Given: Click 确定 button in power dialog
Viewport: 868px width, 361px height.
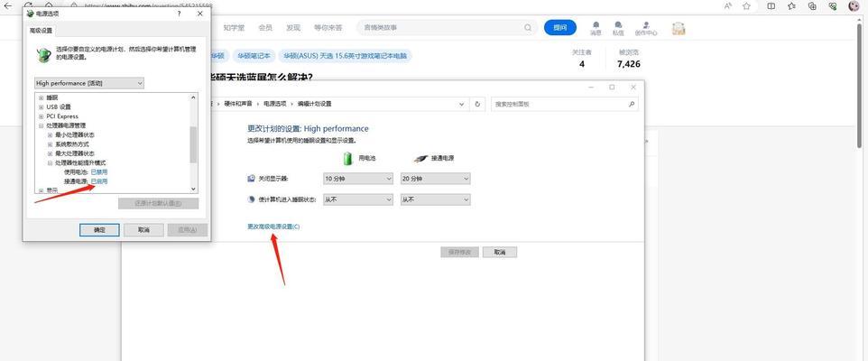Looking at the screenshot, I should click(x=99, y=230).
